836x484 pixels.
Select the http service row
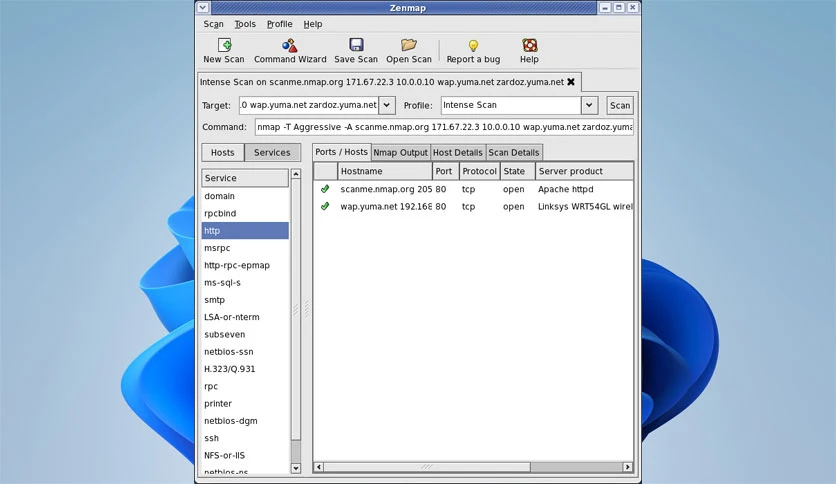245,231
